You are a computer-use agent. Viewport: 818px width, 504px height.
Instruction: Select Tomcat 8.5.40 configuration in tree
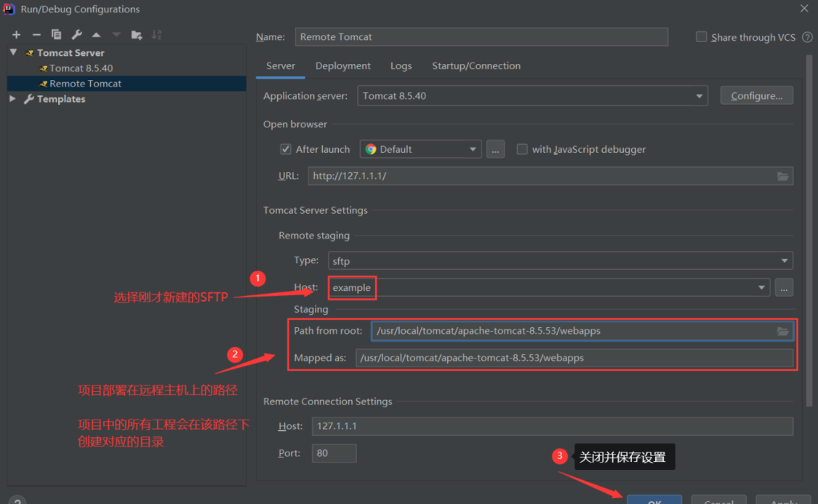pos(81,68)
